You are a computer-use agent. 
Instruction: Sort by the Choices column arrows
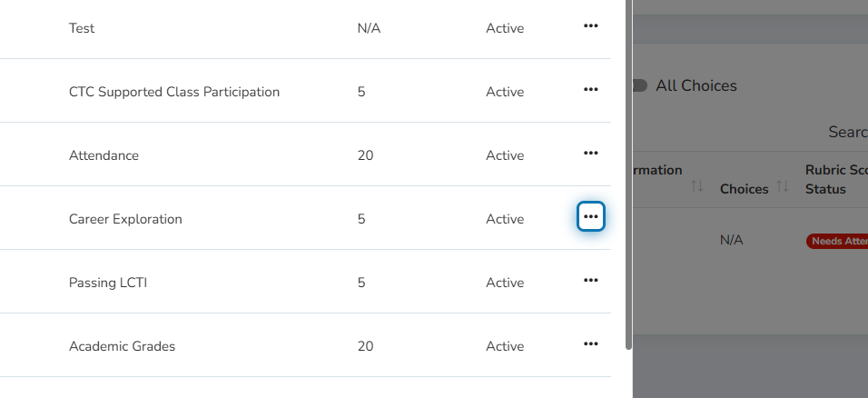[782, 186]
